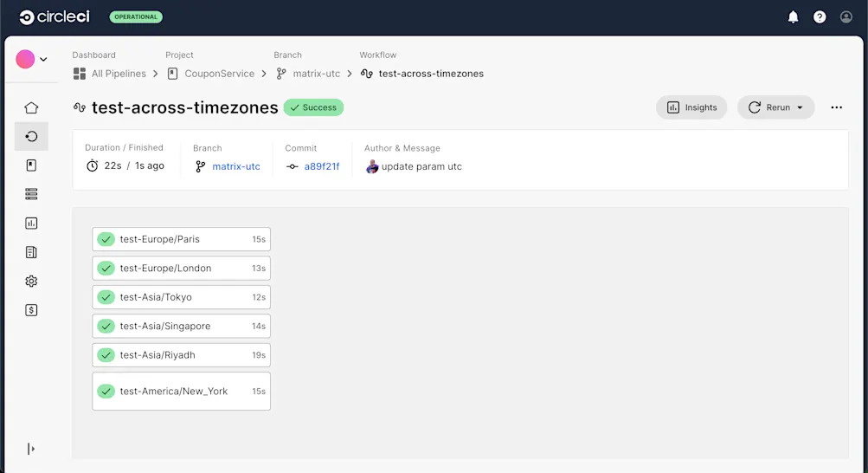Open the test-Asia/Tokyo job

181,297
